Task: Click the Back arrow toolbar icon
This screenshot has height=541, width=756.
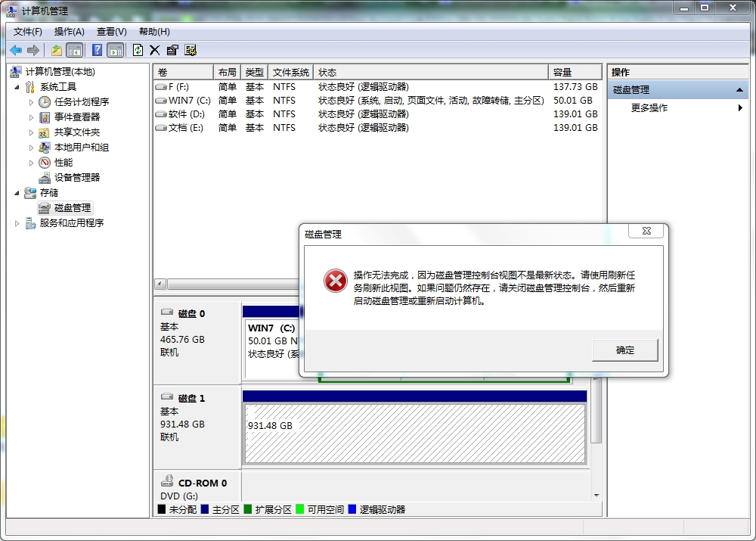Action: click(16, 50)
